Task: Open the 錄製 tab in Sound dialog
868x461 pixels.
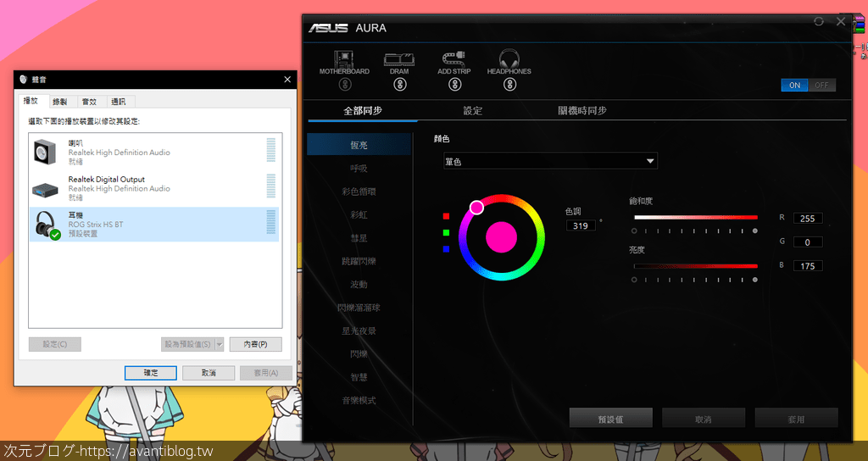Action: 60,102
